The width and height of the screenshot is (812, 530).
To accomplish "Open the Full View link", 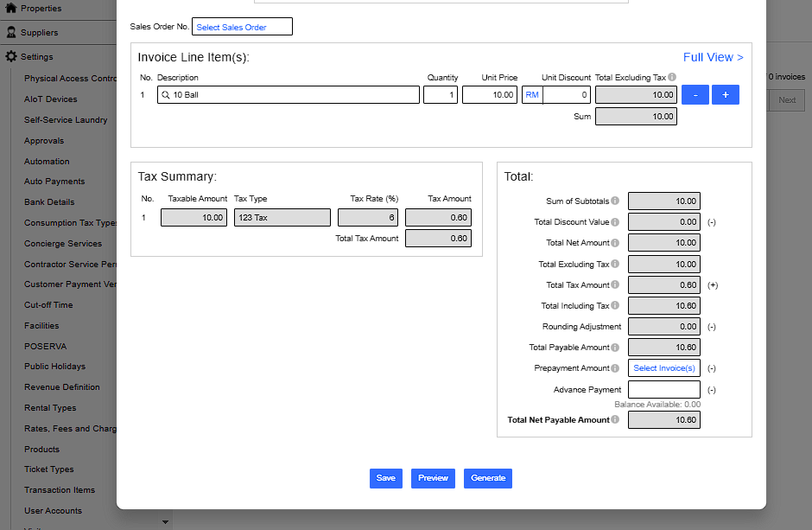I will click(713, 57).
